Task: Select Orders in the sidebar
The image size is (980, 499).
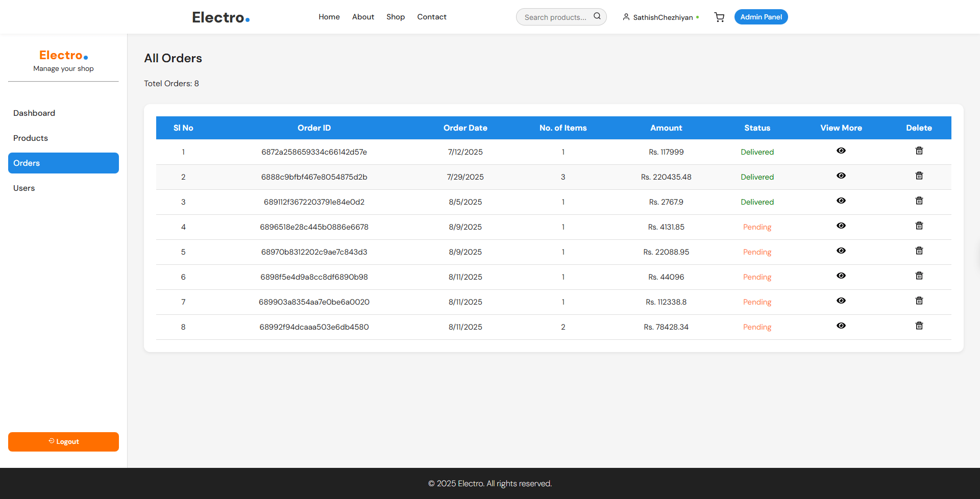Action: pyautogui.click(x=63, y=163)
